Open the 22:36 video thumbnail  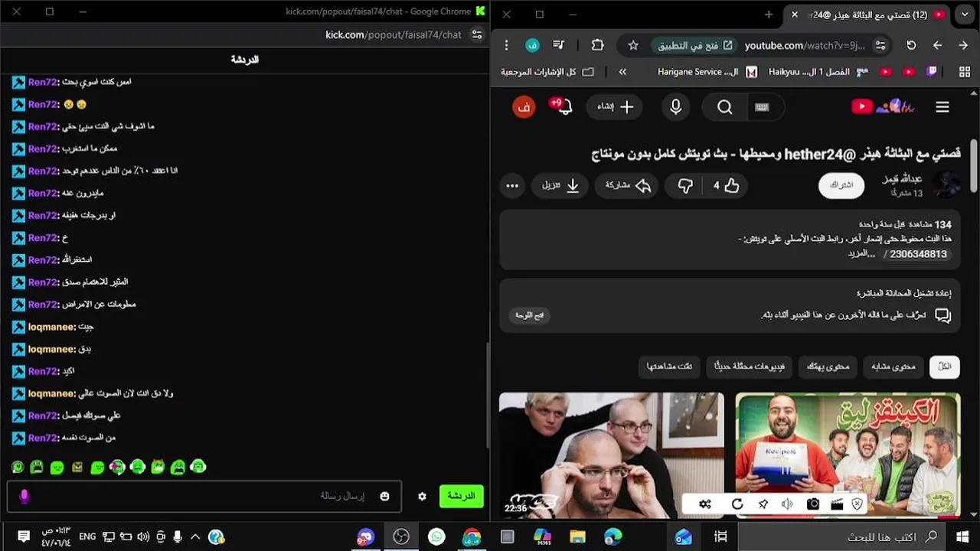tap(611, 455)
